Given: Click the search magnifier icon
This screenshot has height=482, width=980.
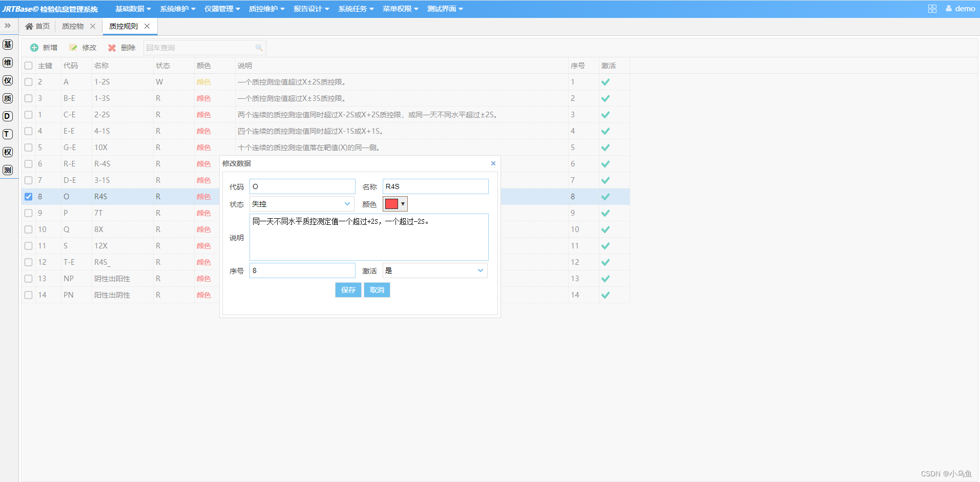Looking at the screenshot, I should (x=259, y=48).
